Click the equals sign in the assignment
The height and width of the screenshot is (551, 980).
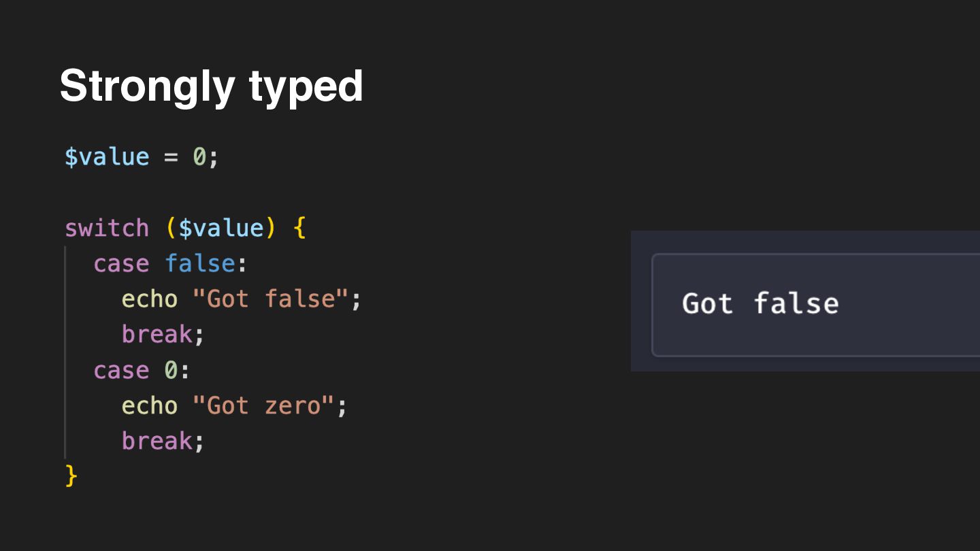coord(170,157)
